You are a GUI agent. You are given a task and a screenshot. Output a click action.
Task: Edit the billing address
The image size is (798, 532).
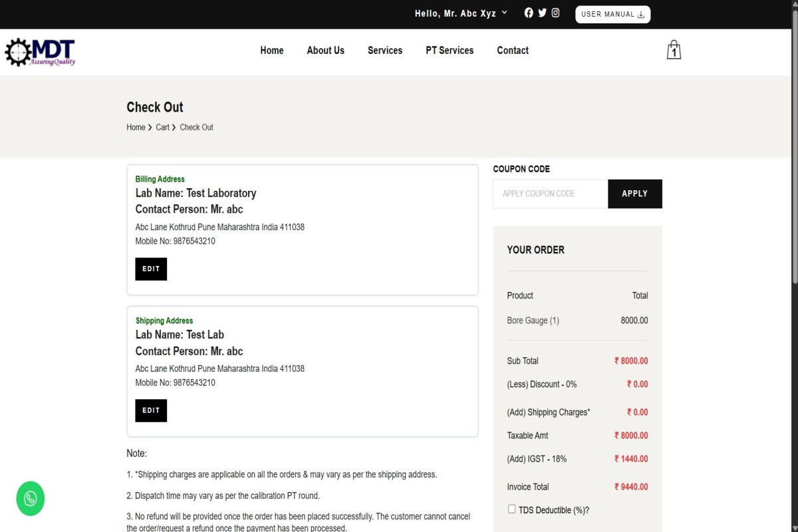(151, 269)
